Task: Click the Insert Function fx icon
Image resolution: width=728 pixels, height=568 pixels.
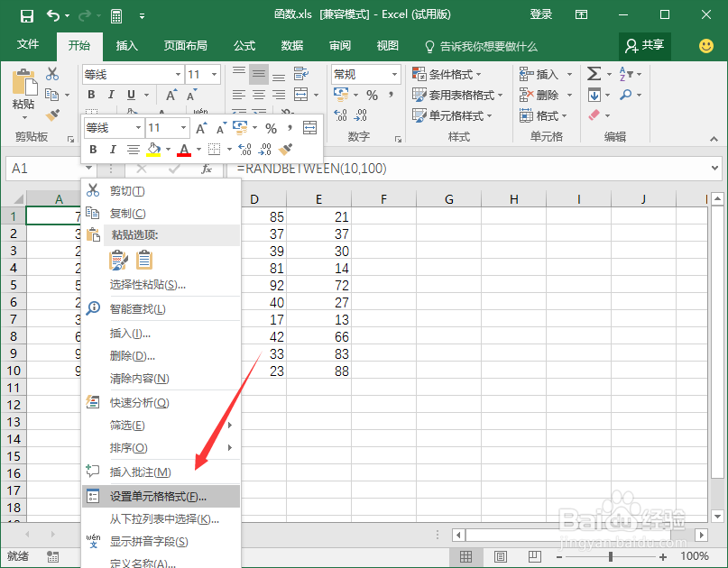Action: tap(207, 169)
